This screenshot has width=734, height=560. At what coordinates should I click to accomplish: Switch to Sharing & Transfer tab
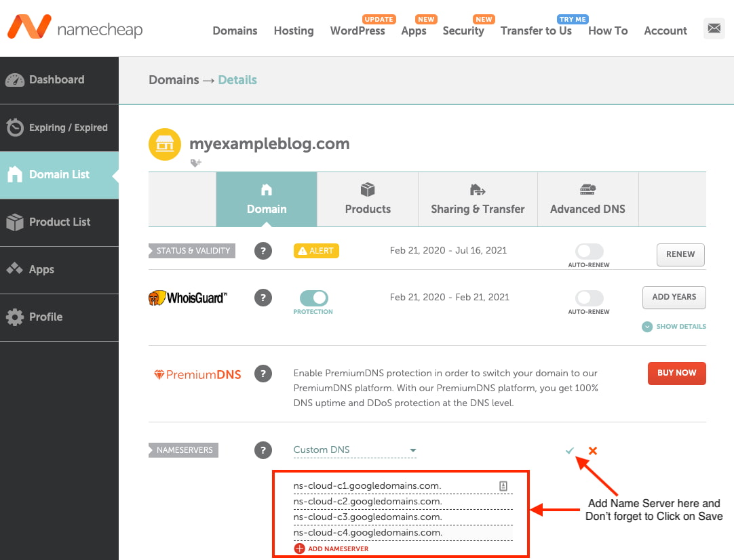coord(478,199)
